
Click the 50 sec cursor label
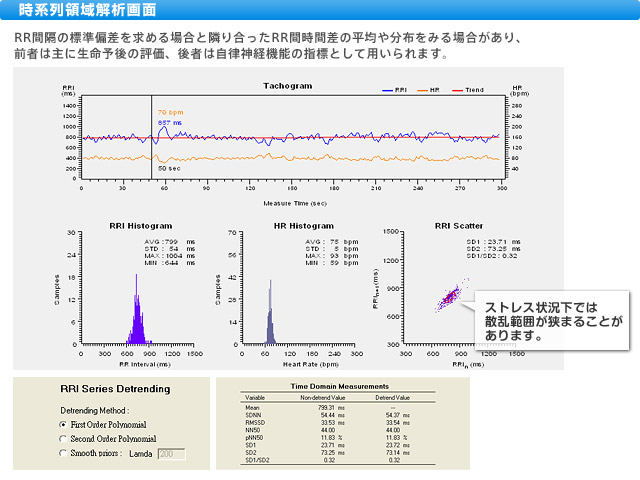[169, 168]
